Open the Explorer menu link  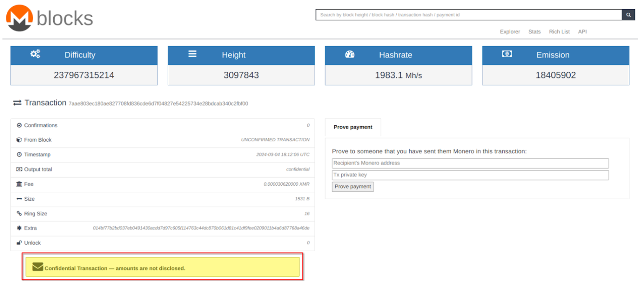(510, 32)
